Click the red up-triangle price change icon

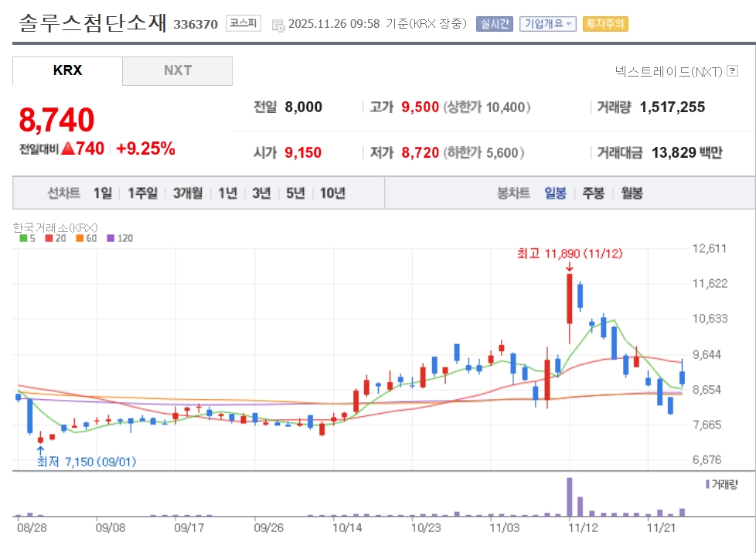pos(67,149)
